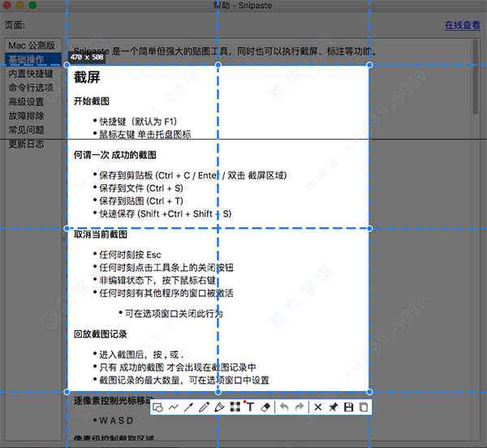Image resolution: width=487 pixels, height=448 pixels.
Task: Select 'Mac 公测版' in page list
Action: [x=32, y=45]
